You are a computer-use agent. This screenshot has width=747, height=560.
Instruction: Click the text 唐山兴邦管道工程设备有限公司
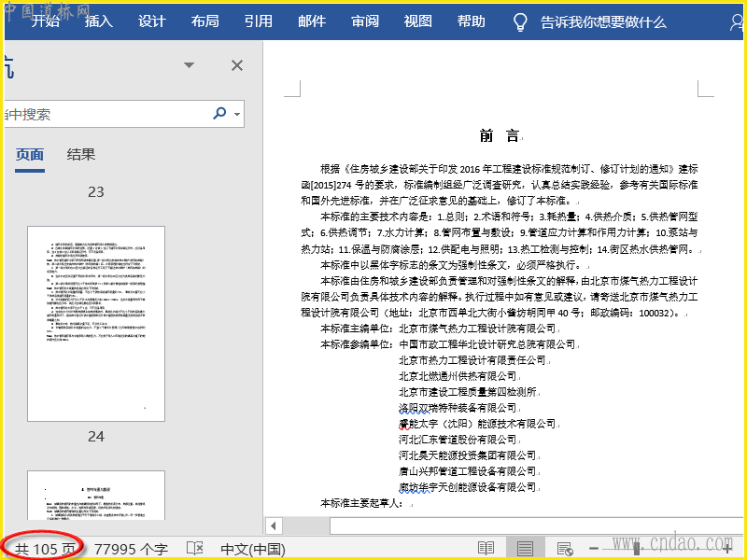(x=468, y=471)
